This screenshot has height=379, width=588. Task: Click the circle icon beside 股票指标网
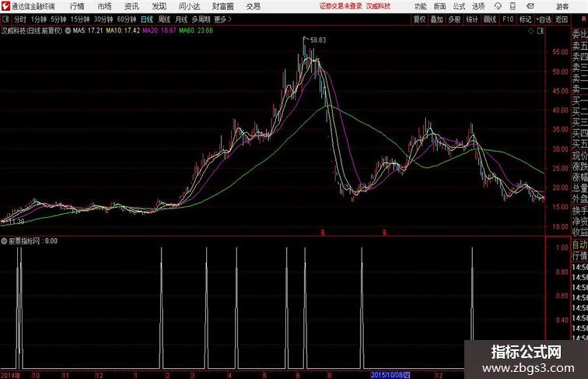[4, 241]
